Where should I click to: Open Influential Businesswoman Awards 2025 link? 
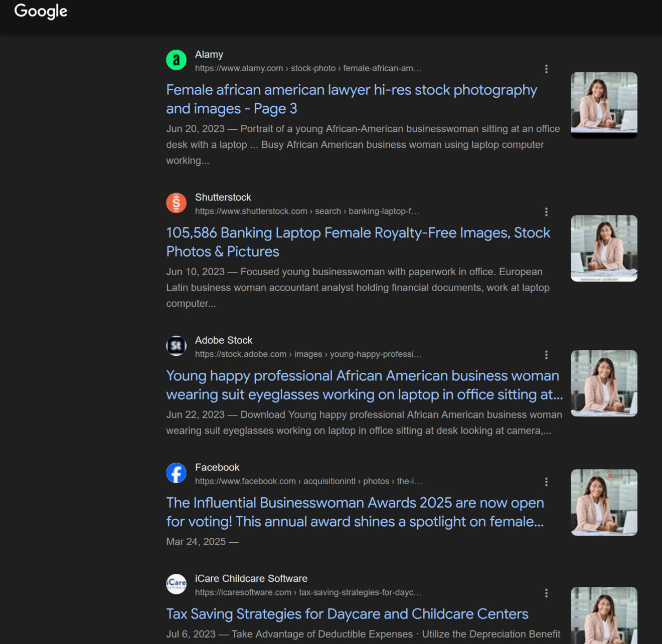click(x=355, y=512)
